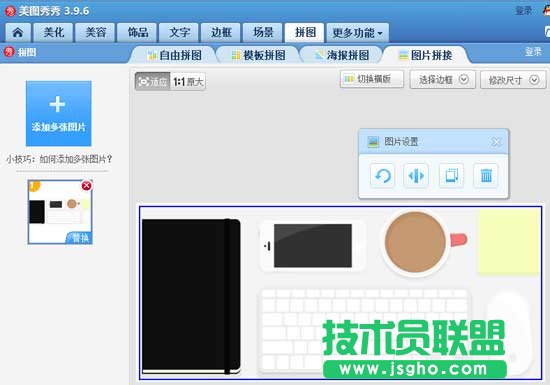The height and width of the screenshot is (385, 550).
Task: Click 替换 on the thumbnail
Action: coord(80,238)
